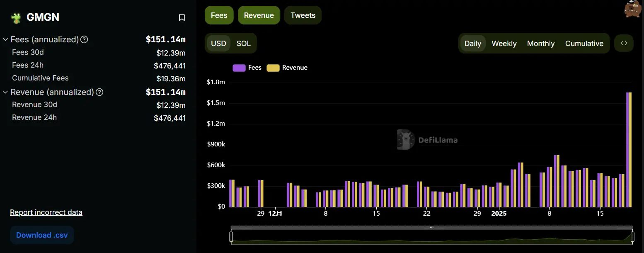Download the .csv data file
The width and height of the screenshot is (644, 253).
pyautogui.click(x=42, y=235)
